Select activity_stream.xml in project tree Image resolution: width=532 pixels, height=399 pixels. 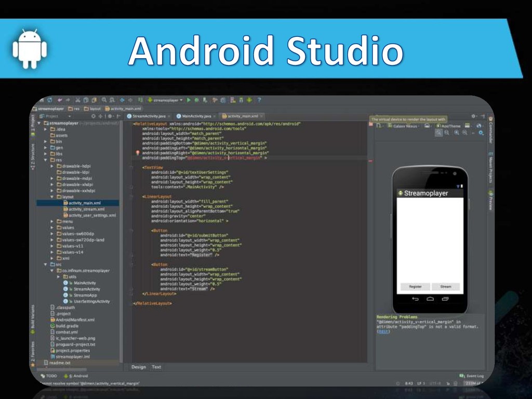click(84, 209)
